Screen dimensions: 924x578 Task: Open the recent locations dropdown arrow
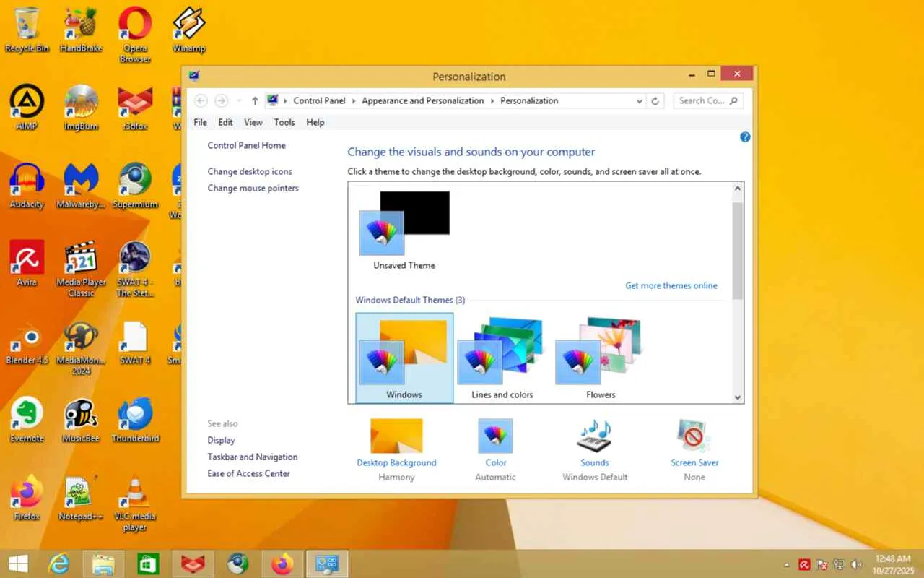click(239, 101)
